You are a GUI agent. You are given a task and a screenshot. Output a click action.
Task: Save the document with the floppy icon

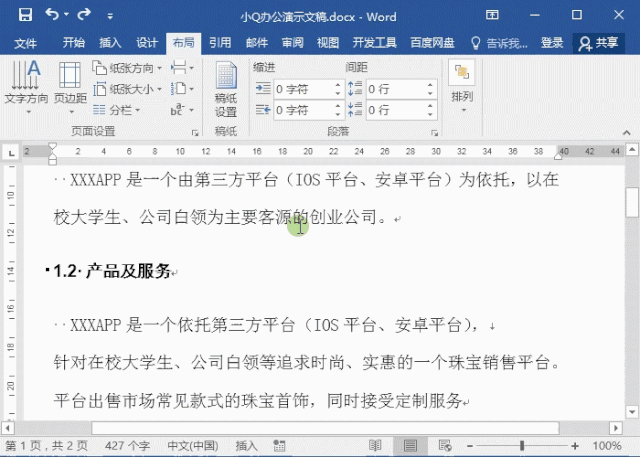25,15
